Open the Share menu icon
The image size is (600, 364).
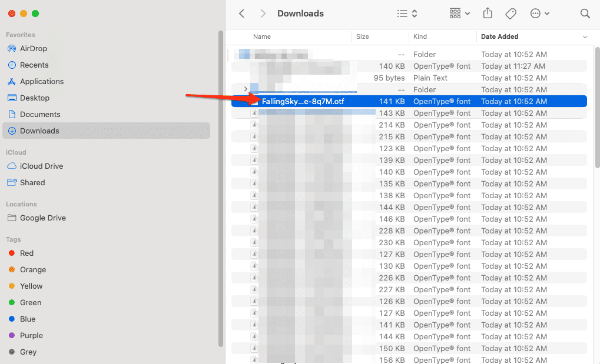pyautogui.click(x=488, y=14)
